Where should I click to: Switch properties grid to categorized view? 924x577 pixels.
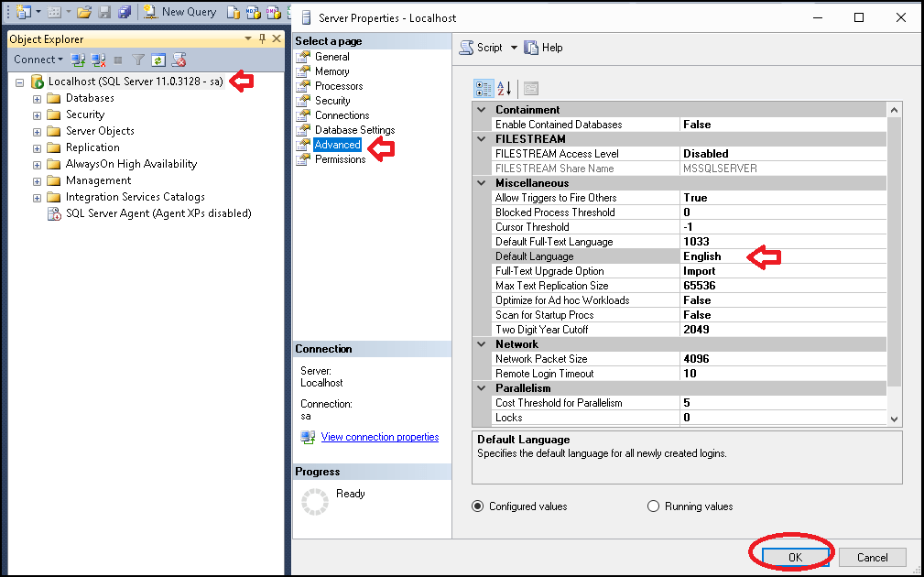(x=482, y=88)
